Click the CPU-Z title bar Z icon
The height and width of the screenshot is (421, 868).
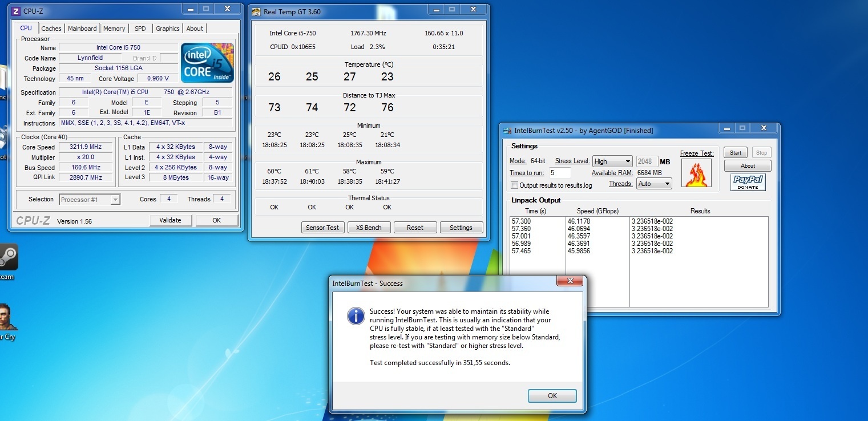click(x=16, y=11)
